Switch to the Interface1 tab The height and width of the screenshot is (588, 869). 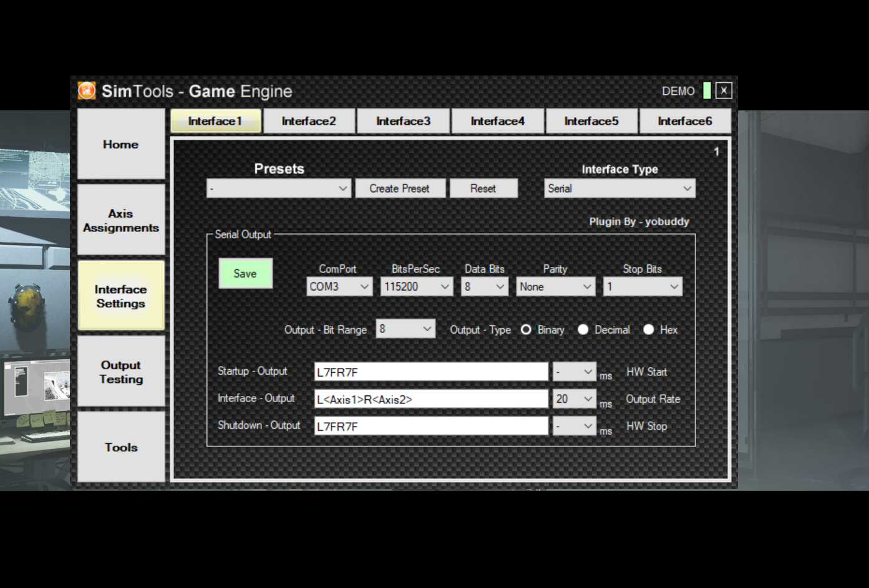pyautogui.click(x=216, y=121)
